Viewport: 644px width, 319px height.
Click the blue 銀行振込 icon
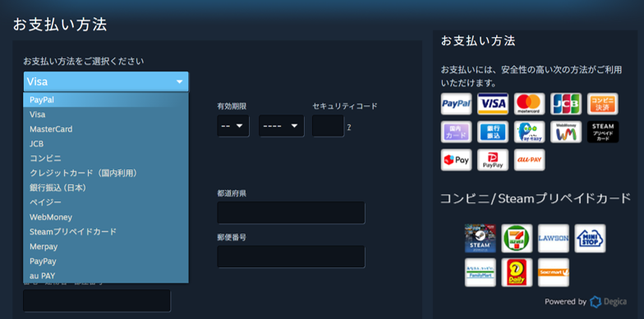tap(493, 132)
